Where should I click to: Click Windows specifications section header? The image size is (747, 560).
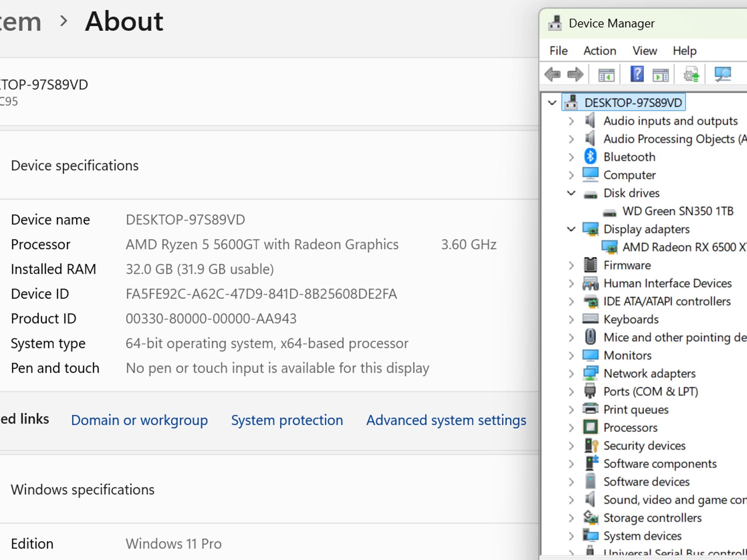pos(83,490)
